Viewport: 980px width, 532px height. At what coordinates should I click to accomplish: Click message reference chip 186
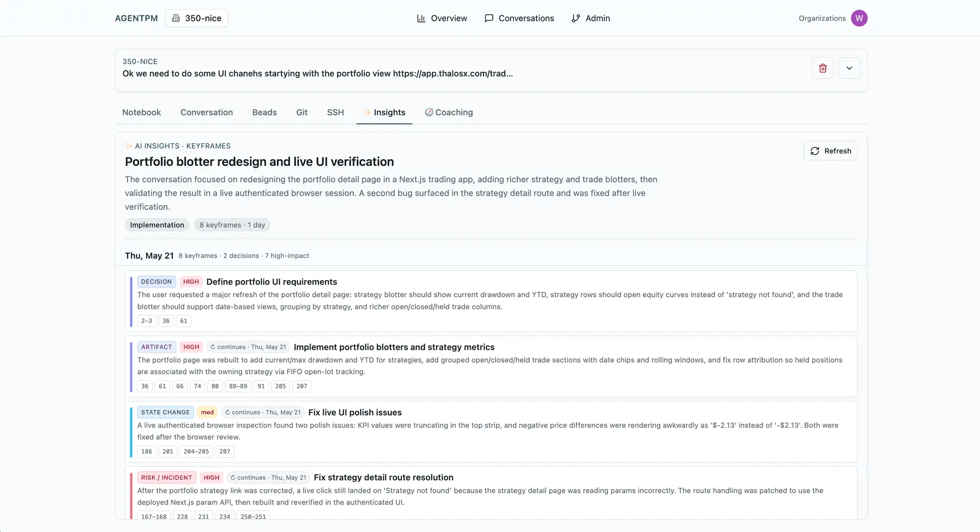pyautogui.click(x=146, y=451)
